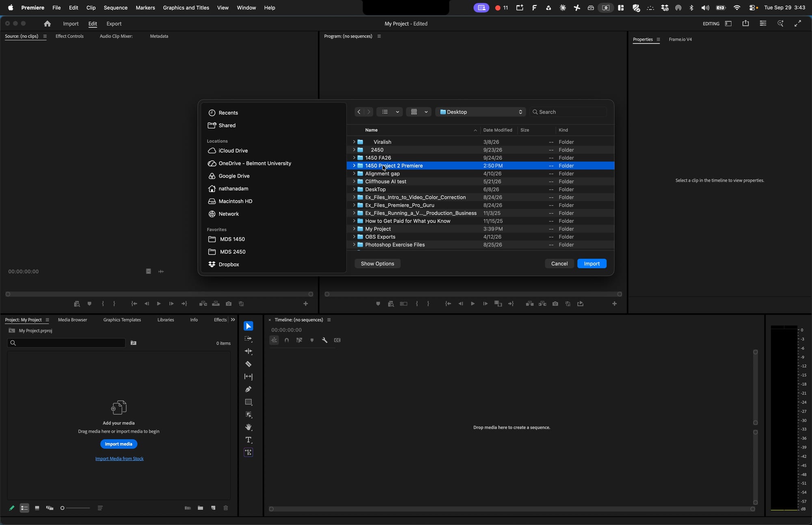Click the Import button in dialog

[x=592, y=264]
